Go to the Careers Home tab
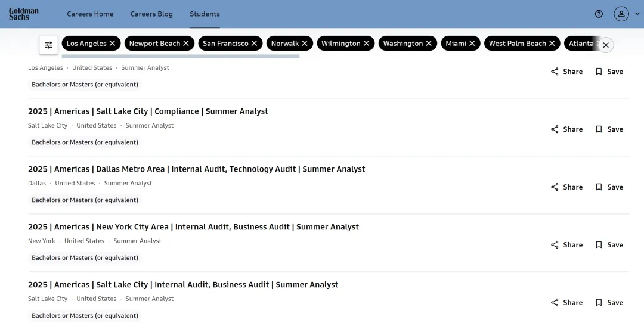644x329 pixels. 91,14
